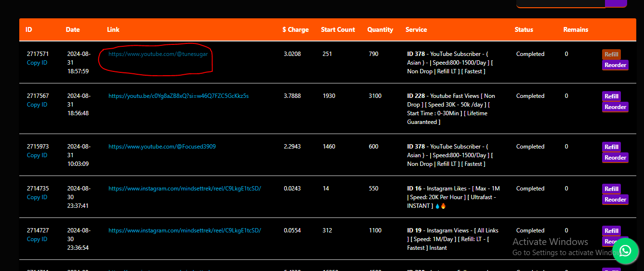Click Refill for order 2715973
The image size is (644, 271).
(611, 147)
